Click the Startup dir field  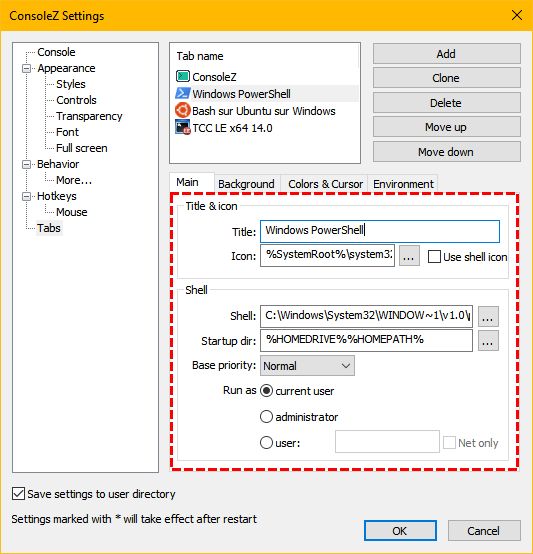point(366,341)
